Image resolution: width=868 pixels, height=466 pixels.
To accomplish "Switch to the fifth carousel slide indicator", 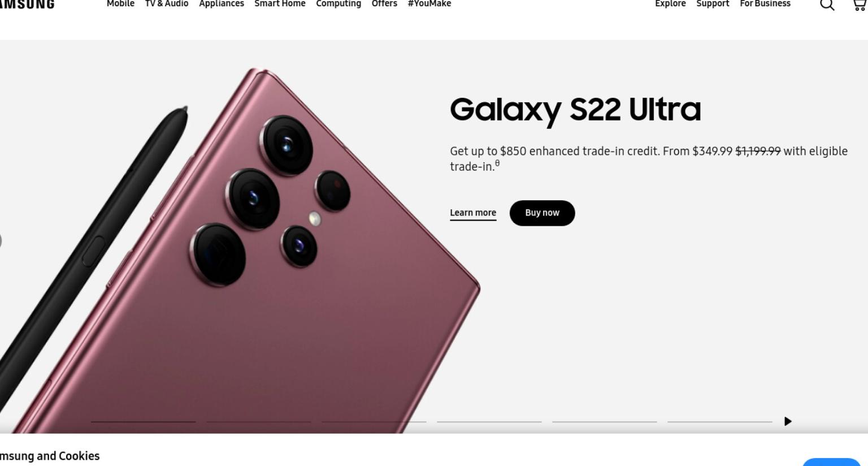I will pos(605,421).
